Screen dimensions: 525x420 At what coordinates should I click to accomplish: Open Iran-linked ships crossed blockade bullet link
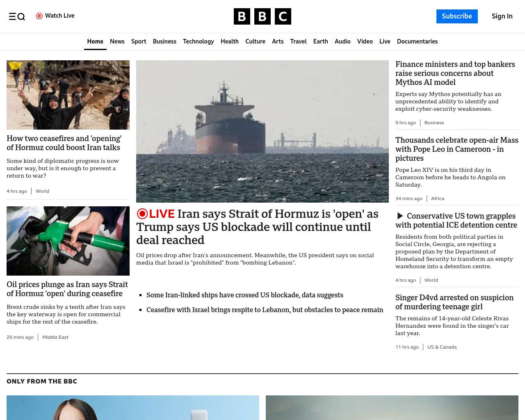pos(244,295)
